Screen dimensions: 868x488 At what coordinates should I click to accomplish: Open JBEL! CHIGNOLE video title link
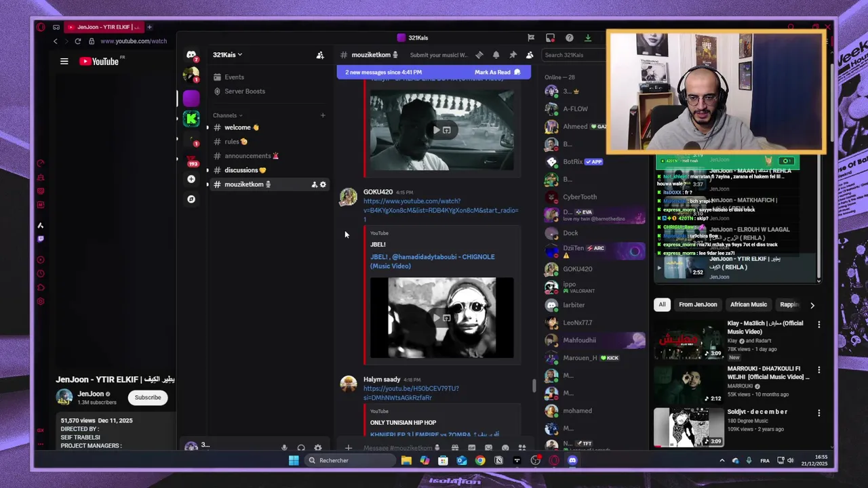(x=433, y=262)
